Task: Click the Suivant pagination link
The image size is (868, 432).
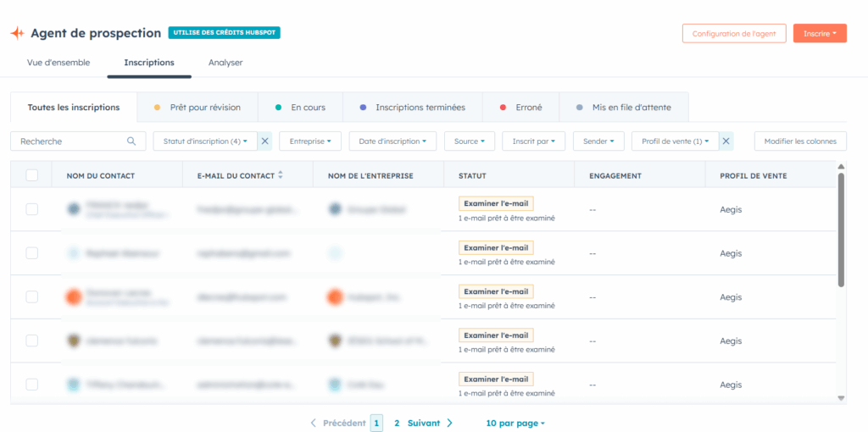Action: pos(424,424)
